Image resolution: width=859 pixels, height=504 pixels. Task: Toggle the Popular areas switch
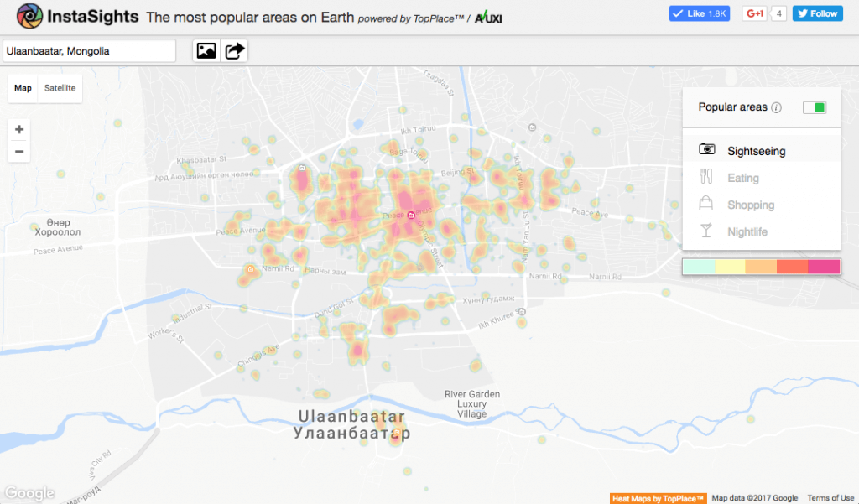coord(814,107)
